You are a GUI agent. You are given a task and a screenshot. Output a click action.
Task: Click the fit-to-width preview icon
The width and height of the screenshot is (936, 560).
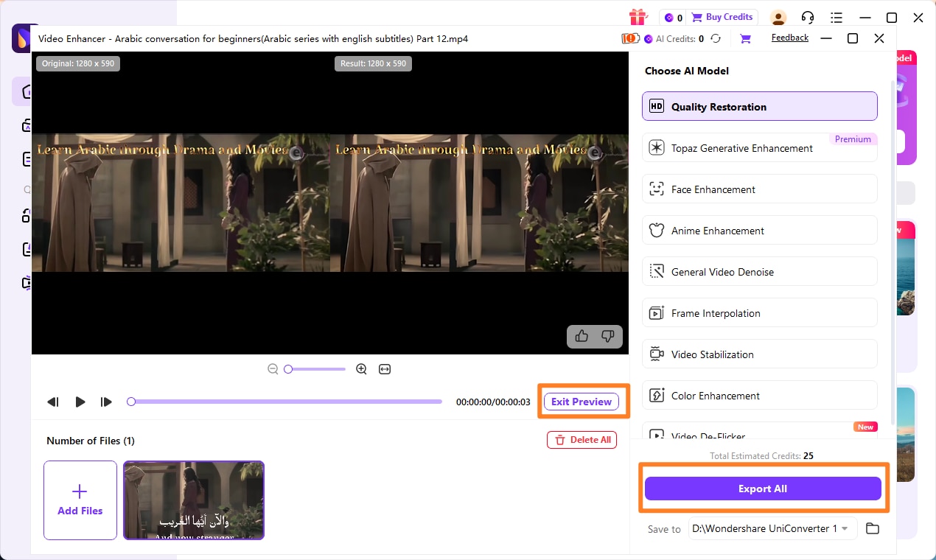385,369
